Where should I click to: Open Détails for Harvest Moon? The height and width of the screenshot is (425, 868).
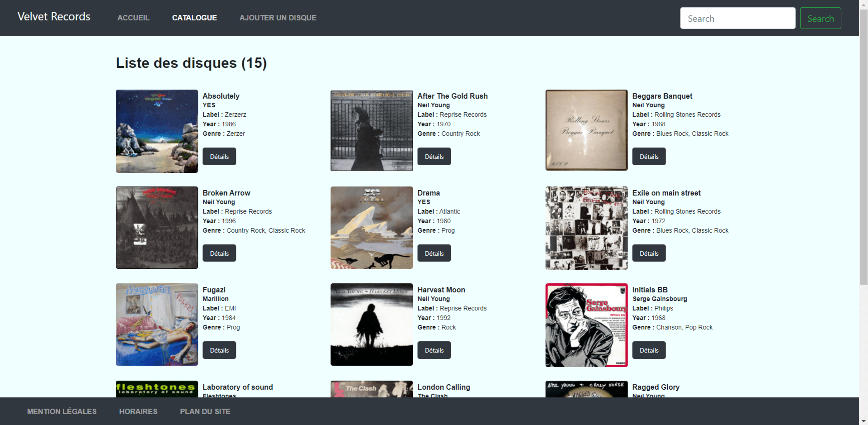pyautogui.click(x=434, y=350)
